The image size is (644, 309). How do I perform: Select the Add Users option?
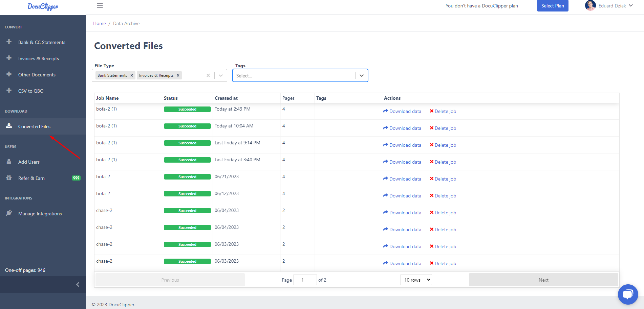(x=28, y=162)
